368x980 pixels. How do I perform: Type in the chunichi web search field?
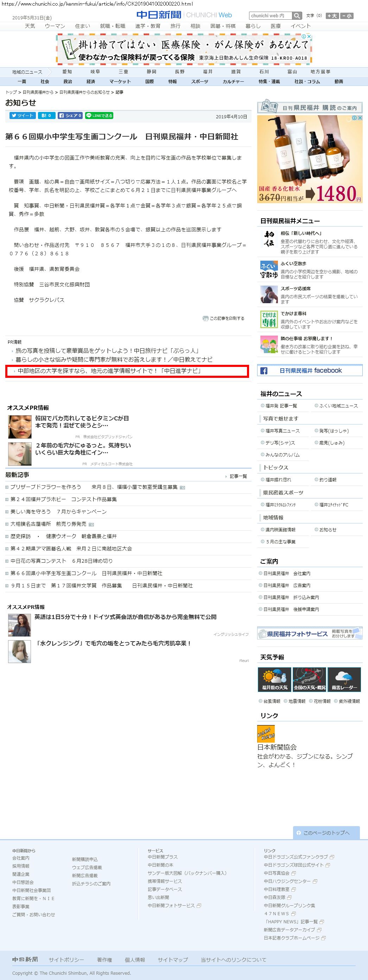coord(270,15)
